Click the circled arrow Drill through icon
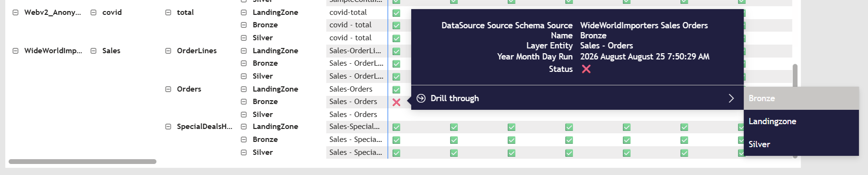This screenshot has width=868, height=175. tap(421, 98)
